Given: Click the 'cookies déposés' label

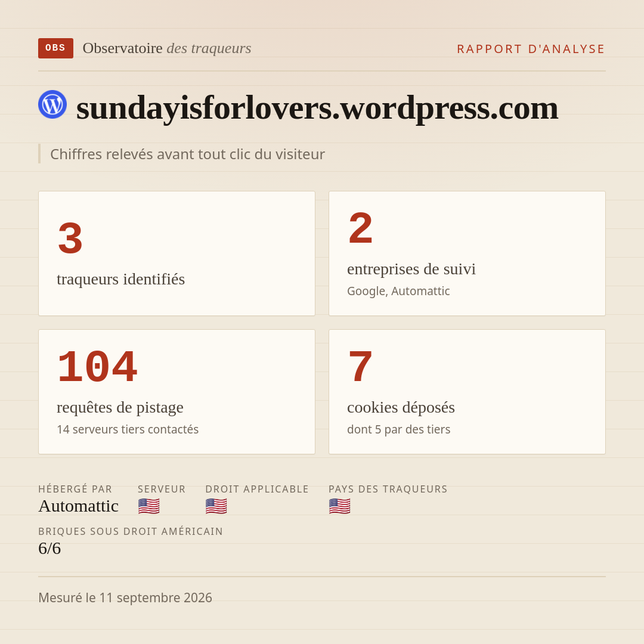Looking at the screenshot, I should pos(401,407).
